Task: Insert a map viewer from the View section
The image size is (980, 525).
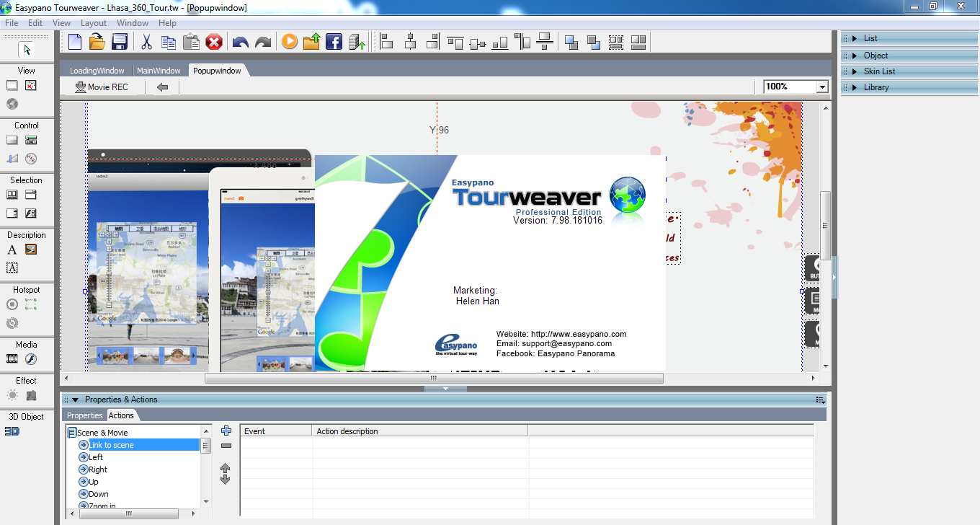Action: (x=30, y=85)
